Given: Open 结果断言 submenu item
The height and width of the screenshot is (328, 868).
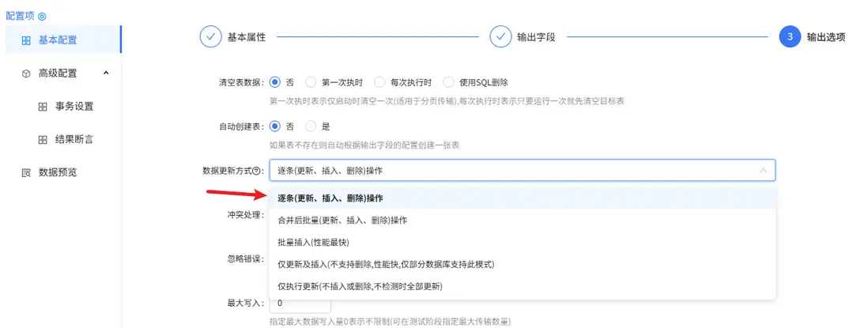Looking at the screenshot, I should (x=63, y=140).
